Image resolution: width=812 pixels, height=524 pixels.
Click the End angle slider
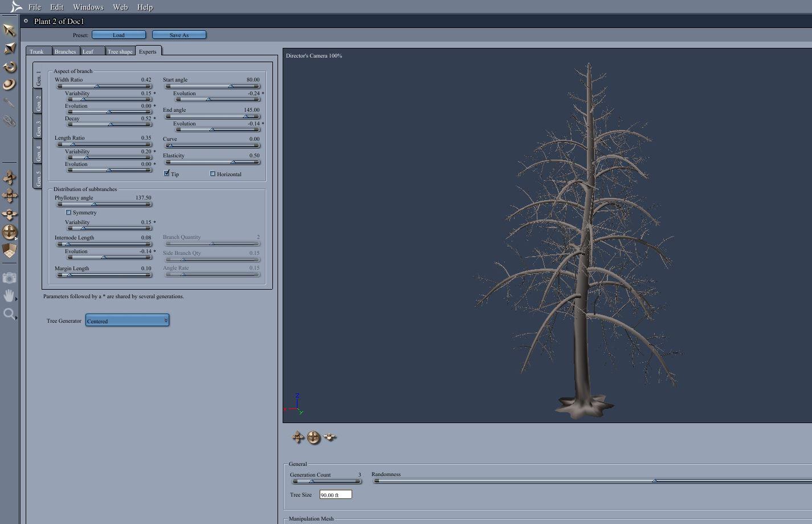coord(213,116)
